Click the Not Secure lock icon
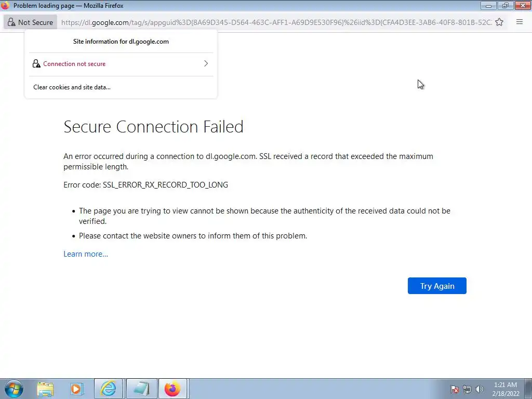 pyautogui.click(x=11, y=22)
